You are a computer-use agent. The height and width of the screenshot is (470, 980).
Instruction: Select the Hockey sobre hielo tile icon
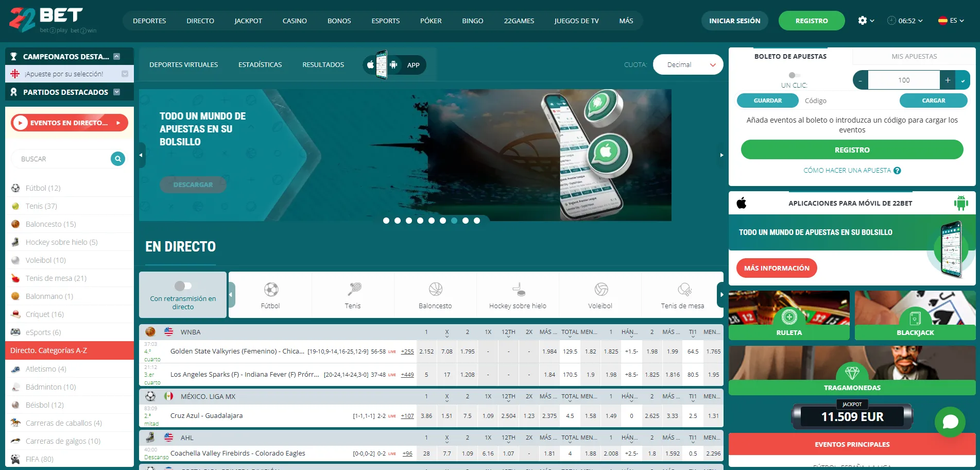tap(518, 289)
